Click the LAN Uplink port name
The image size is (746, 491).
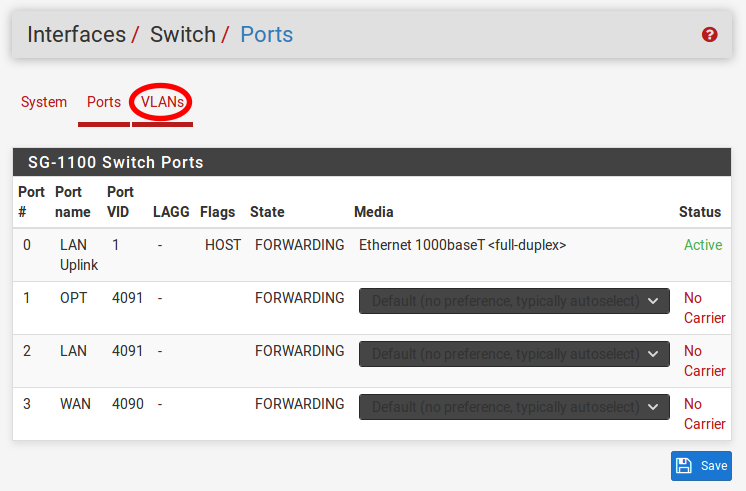[x=78, y=255]
